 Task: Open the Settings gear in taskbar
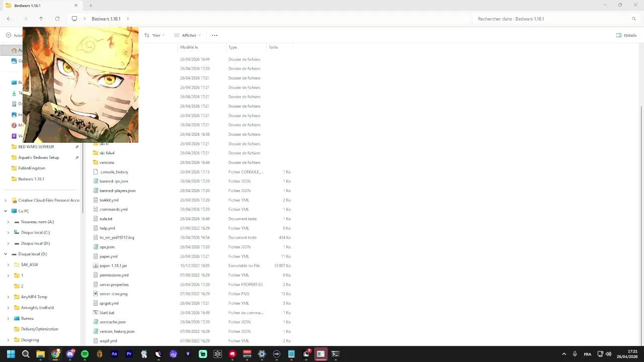(262, 354)
